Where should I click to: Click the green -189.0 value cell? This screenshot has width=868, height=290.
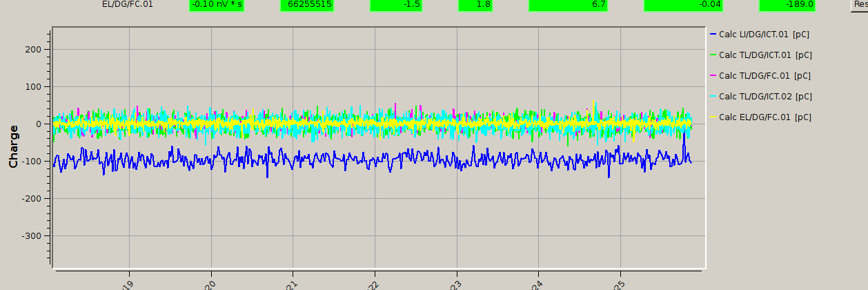coord(787,4)
